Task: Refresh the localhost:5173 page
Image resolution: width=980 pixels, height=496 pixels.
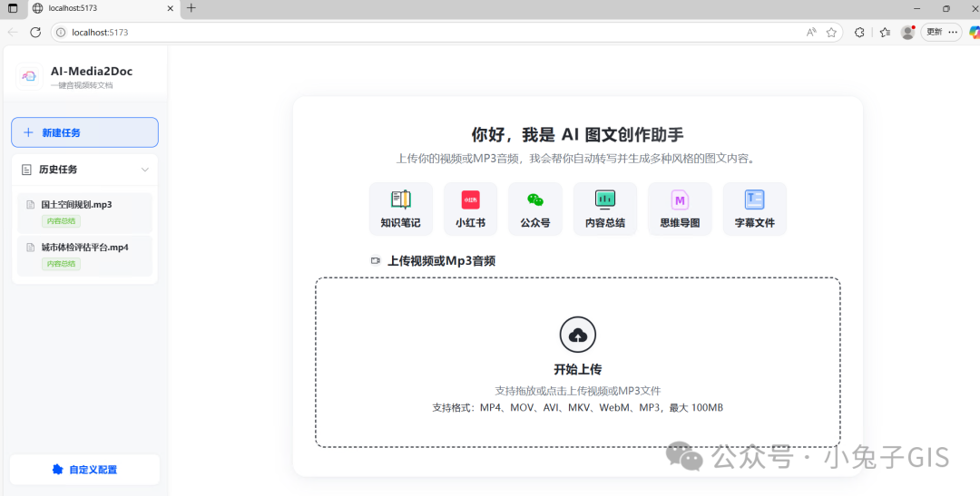Action: [35, 32]
